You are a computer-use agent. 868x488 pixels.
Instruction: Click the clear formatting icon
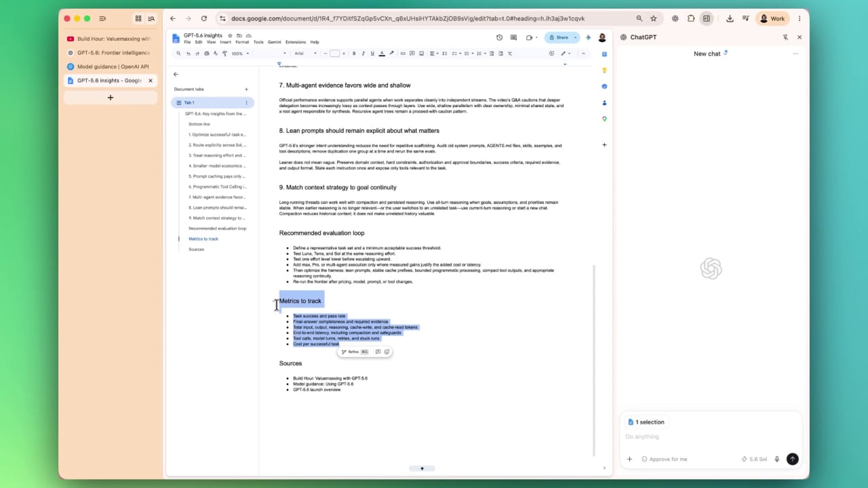(510, 54)
